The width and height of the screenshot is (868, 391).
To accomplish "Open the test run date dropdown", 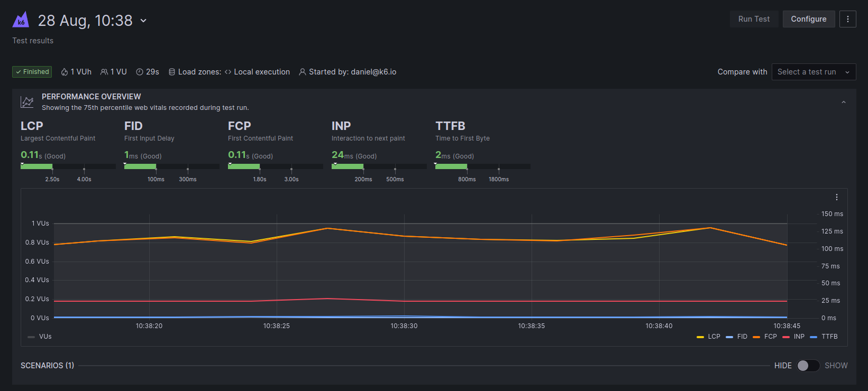I will tap(143, 21).
